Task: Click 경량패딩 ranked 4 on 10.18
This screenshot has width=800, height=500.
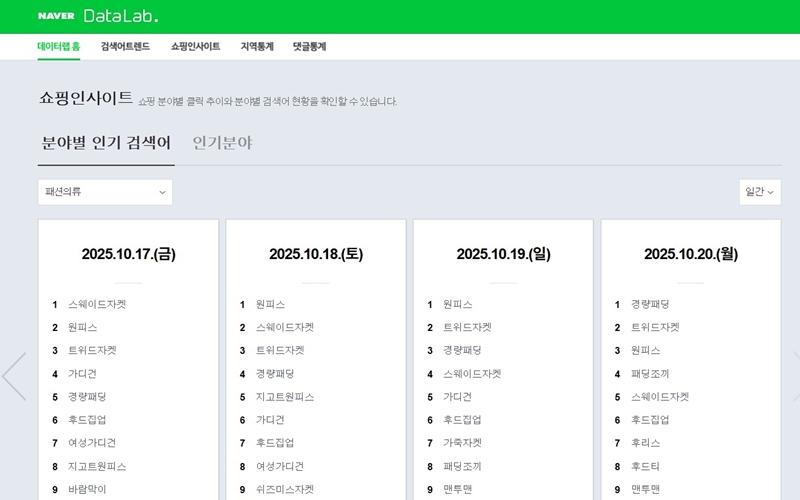Action: click(x=275, y=374)
